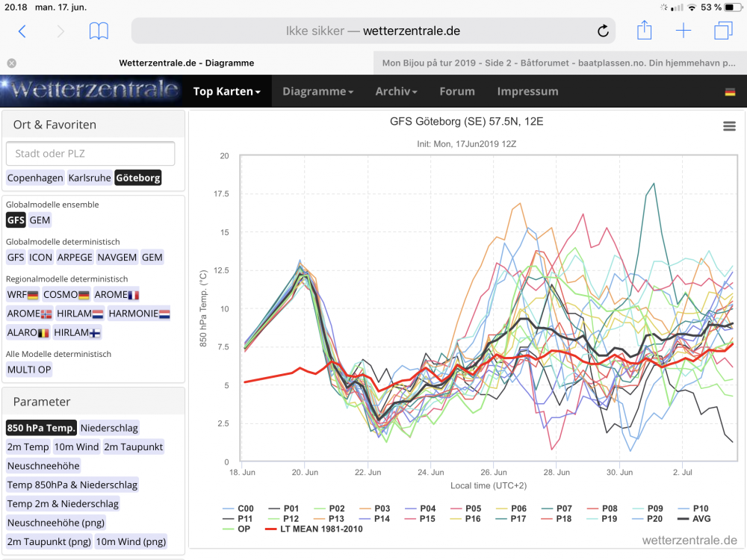Screen dimensions: 747x560
Task: Select GEM ensemble model
Action: pos(40,220)
